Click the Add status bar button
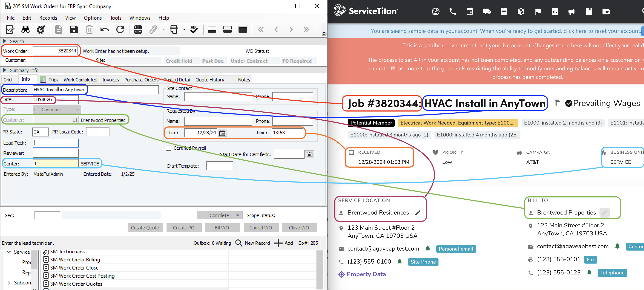Image resolution: width=644 pixels, height=290 pixels. [x=284, y=243]
